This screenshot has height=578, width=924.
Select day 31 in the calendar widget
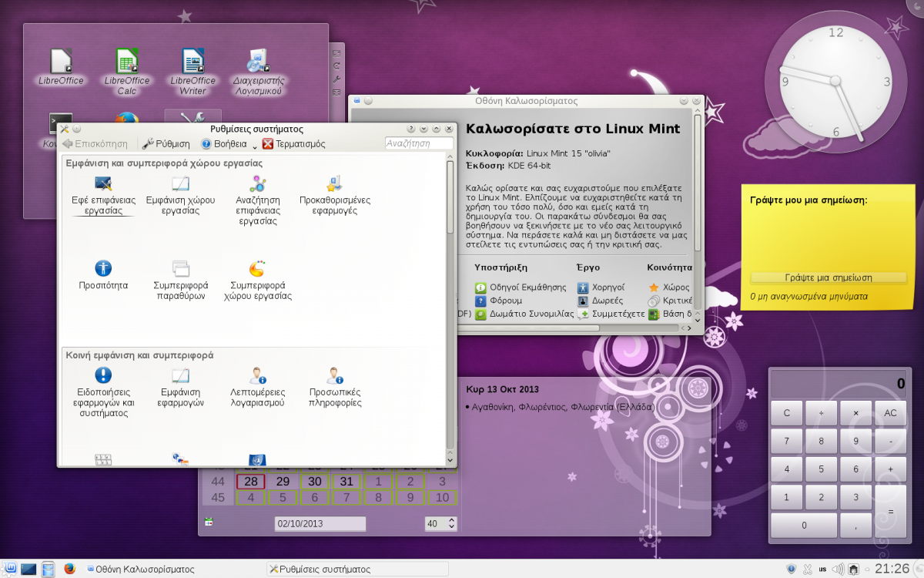[x=347, y=482]
